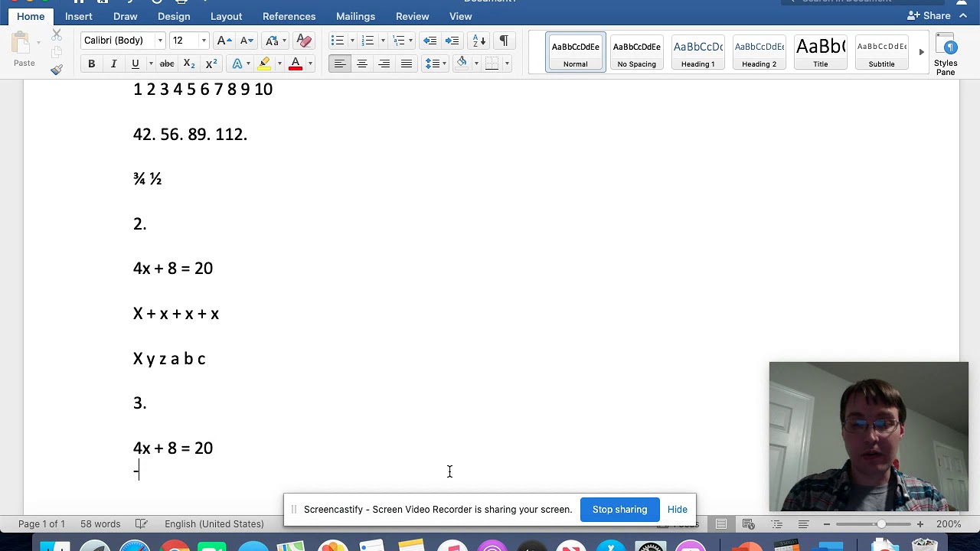Viewport: 980px width, 551px height.
Task: Expand highlight color dropdown arrow
Action: 279,64
